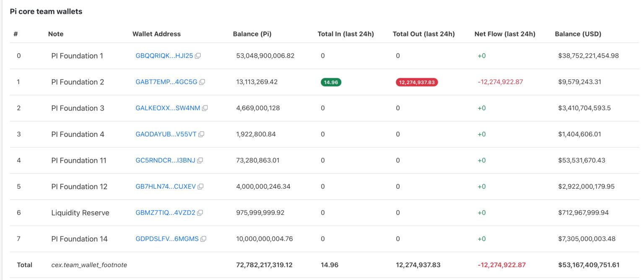Click the Balance (Pi) column header
Viewport: 644px width, 280px height.
point(252,34)
